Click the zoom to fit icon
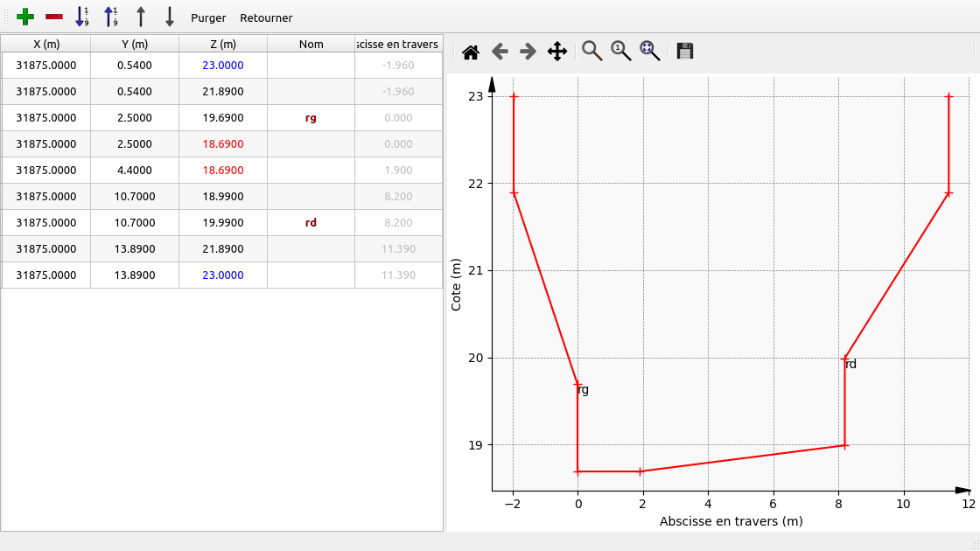 point(650,52)
